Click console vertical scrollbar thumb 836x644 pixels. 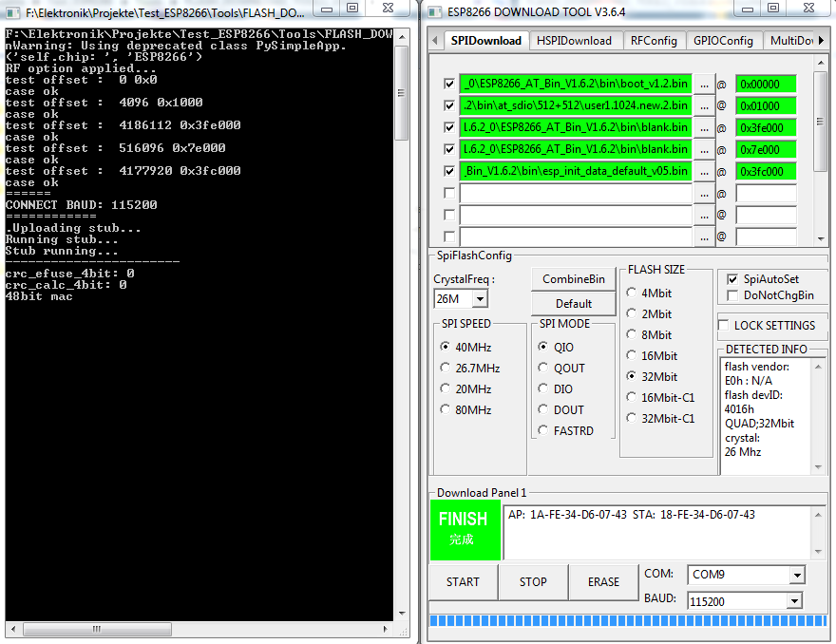click(402, 93)
